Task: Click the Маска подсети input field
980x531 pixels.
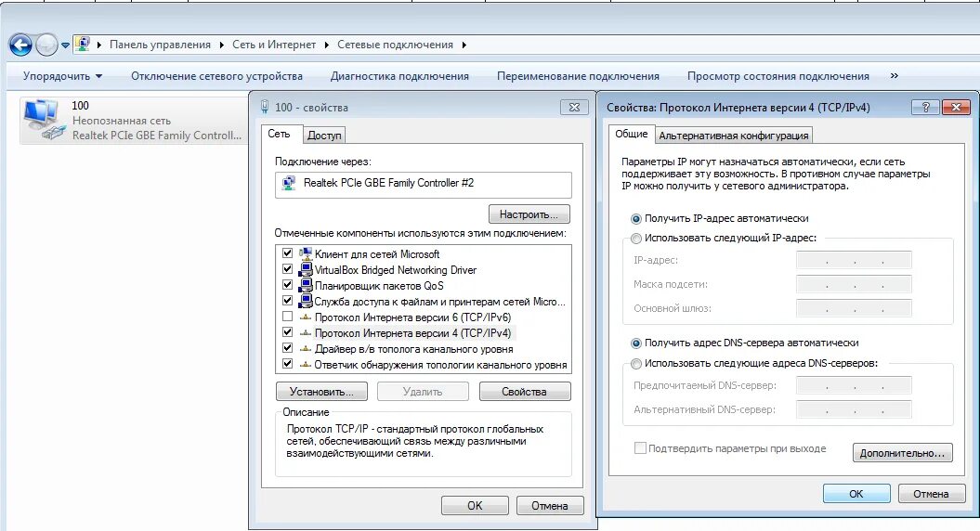Action: [x=854, y=284]
